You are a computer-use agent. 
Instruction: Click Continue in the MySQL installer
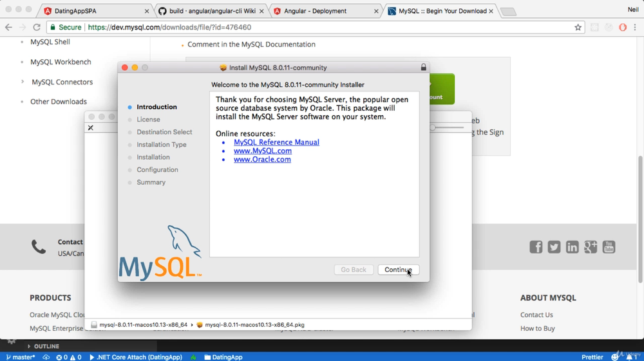(398, 270)
